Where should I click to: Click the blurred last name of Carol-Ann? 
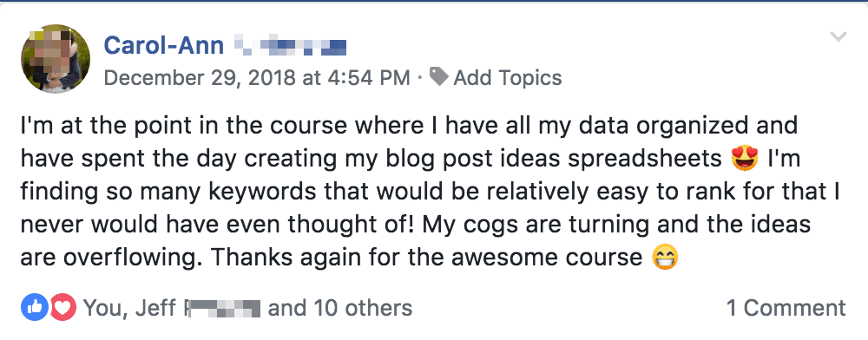pyautogui.click(x=291, y=45)
